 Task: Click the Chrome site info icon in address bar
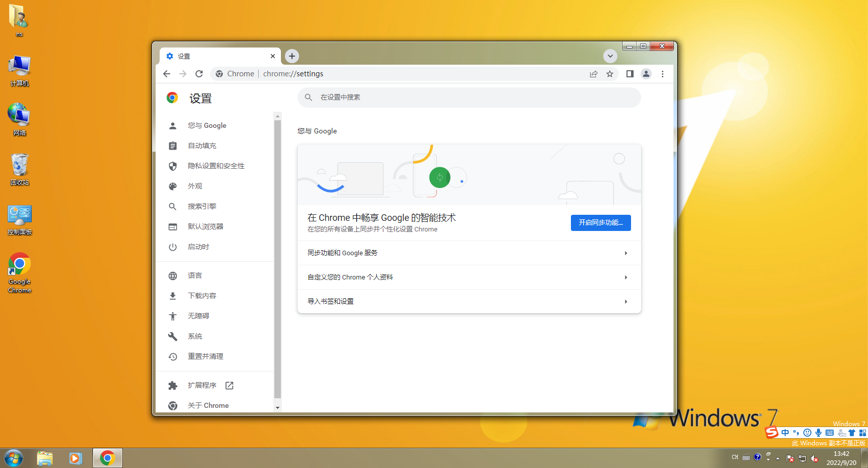coord(219,74)
